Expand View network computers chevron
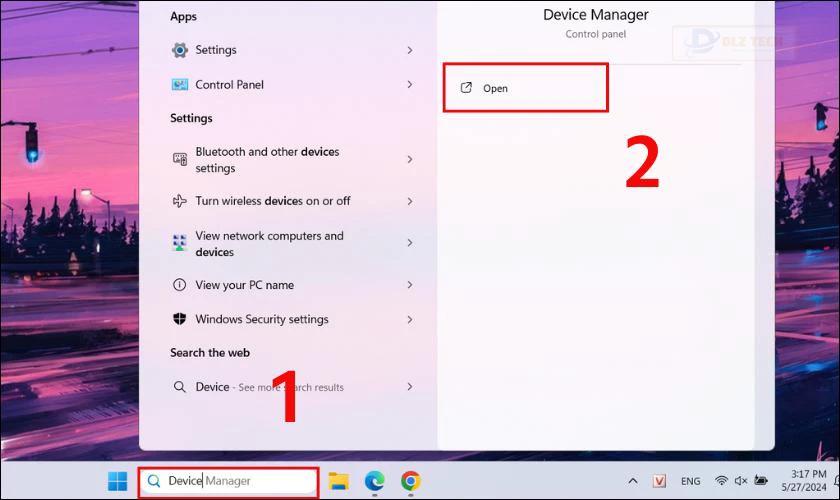 click(410, 243)
